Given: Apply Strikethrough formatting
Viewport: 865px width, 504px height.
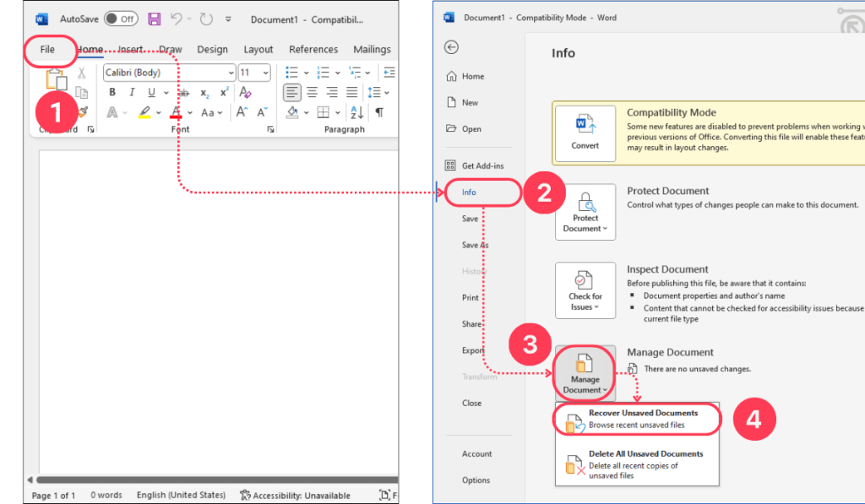Looking at the screenshot, I should click(x=184, y=92).
